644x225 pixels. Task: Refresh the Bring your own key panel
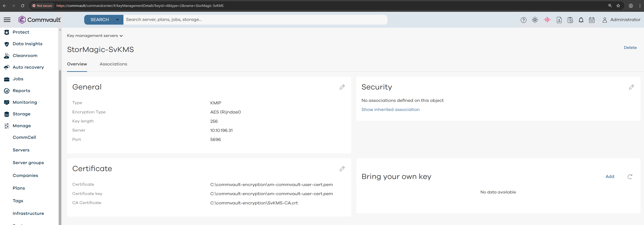(x=630, y=177)
